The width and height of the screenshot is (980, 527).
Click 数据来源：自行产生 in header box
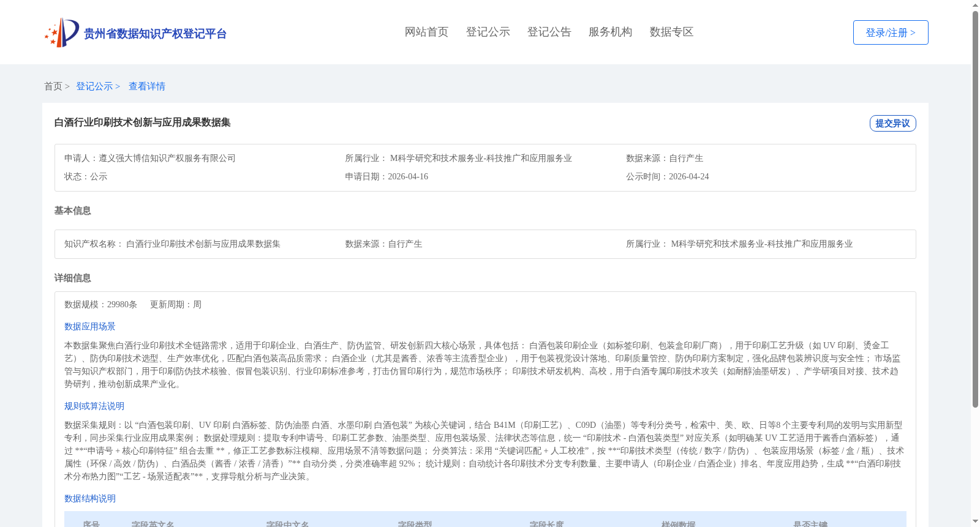pyautogui.click(x=665, y=158)
